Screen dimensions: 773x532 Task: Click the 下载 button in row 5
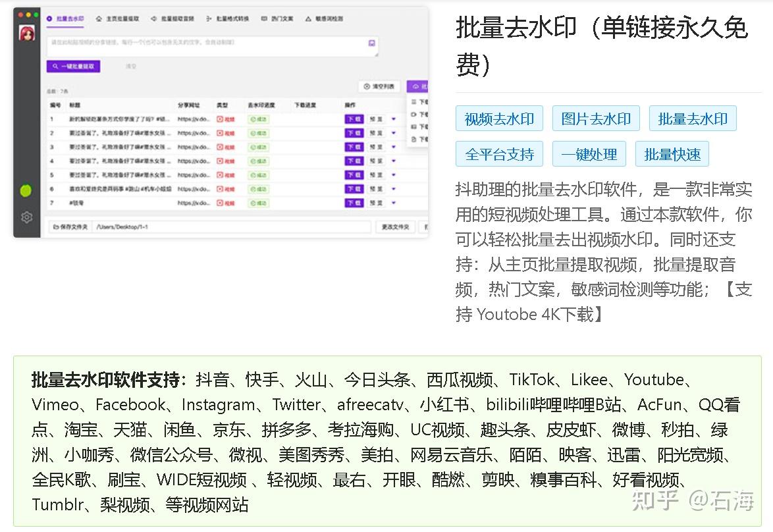pos(354,175)
